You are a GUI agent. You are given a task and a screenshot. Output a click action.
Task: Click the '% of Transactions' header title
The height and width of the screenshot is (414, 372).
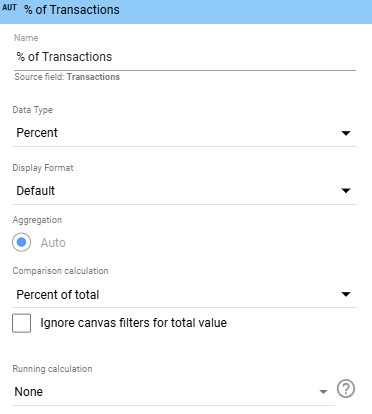(x=72, y=10)
